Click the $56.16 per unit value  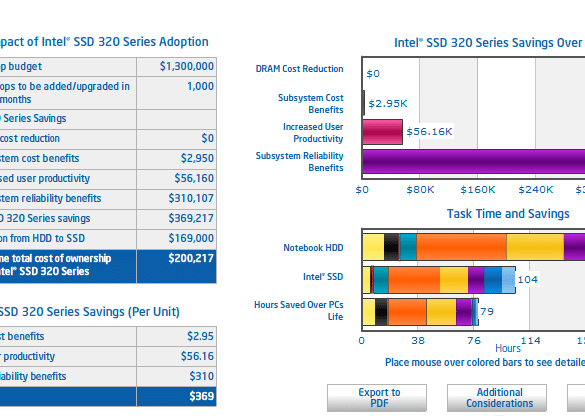197,356
